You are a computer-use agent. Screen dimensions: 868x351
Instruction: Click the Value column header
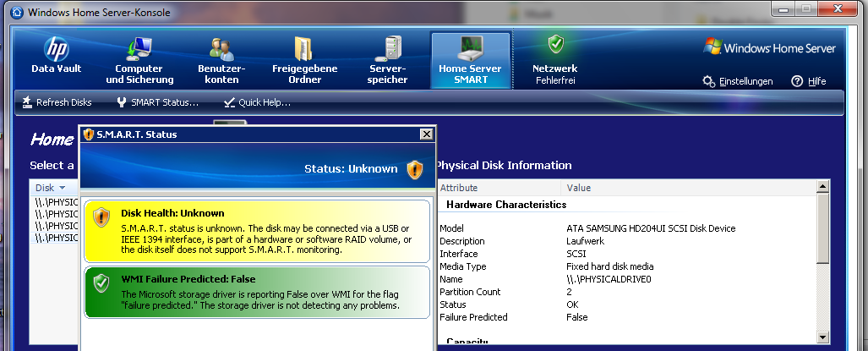(x=689, y=188)
